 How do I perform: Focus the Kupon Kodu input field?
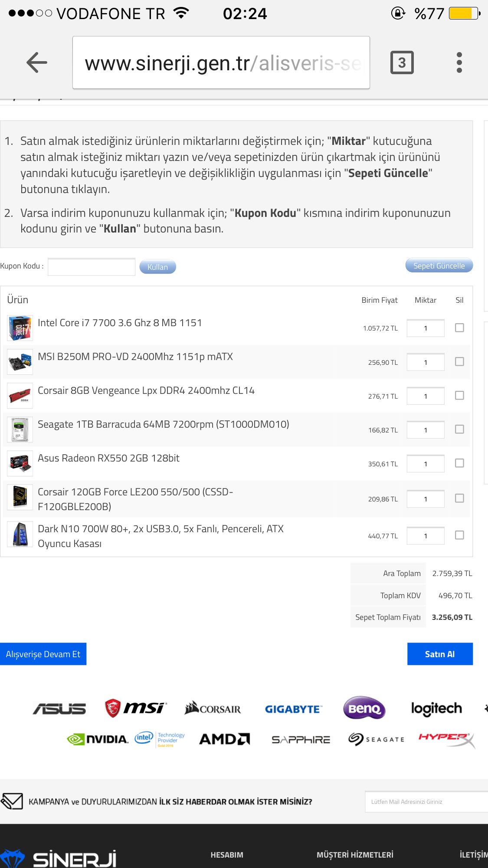92,267
